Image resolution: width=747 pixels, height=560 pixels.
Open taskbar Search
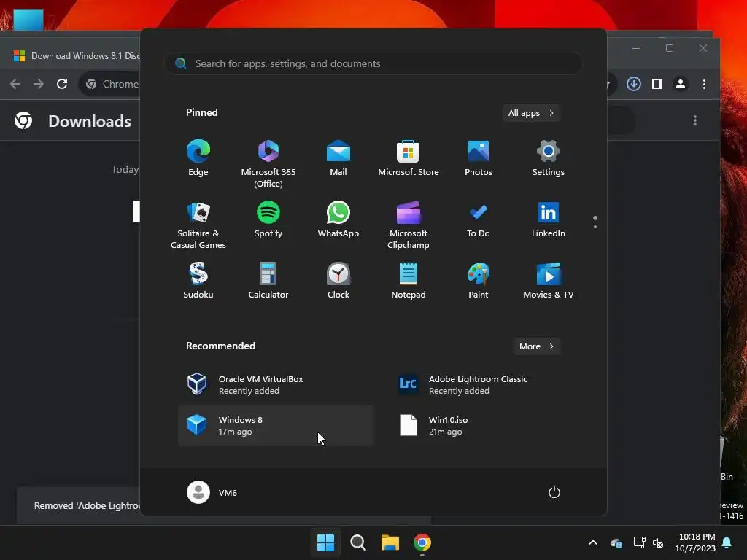[357, 542]
